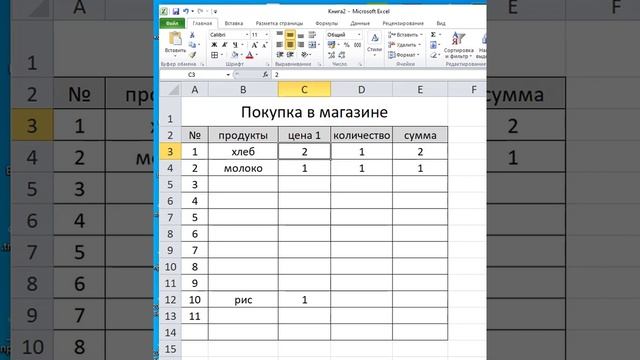The width and height of the screenshot is (640, 360).
Task: Click the Merge and Center icon
Action: [x=312, y=44]
